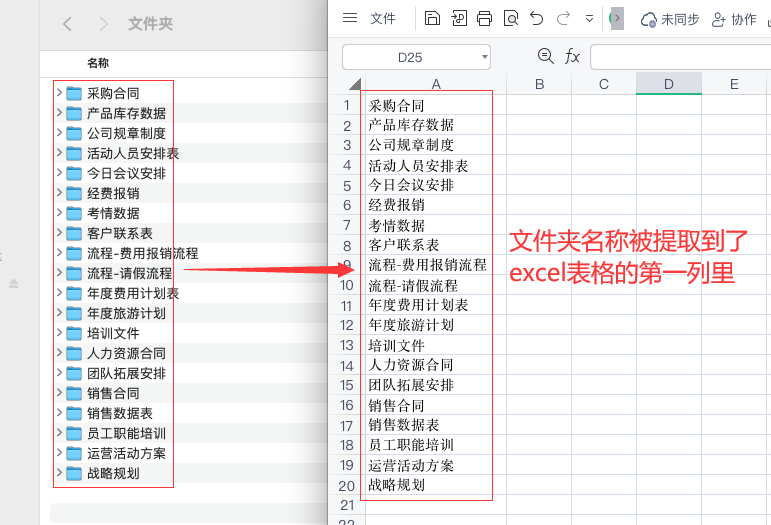Click cell A11 containing 年度费用计划表
Image resolution: width=771 pixels, height=525 pixels.
pos(436,305)
